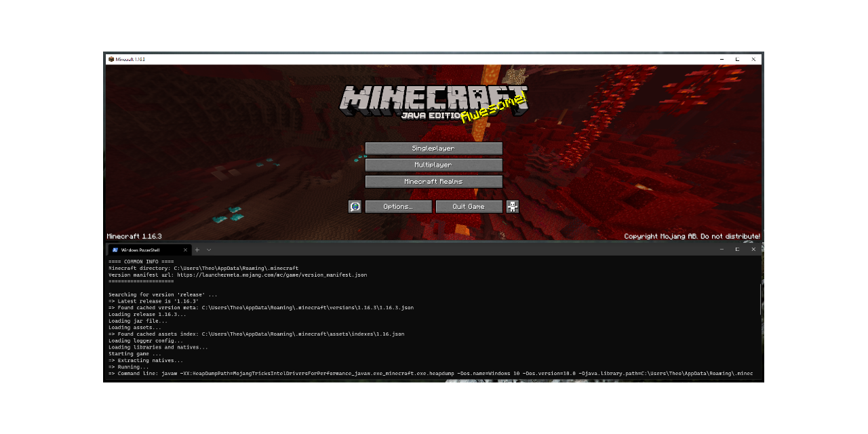Open the Singleplayer menu
The height and width of the screenshot is (434, 868).
(434, 149)
